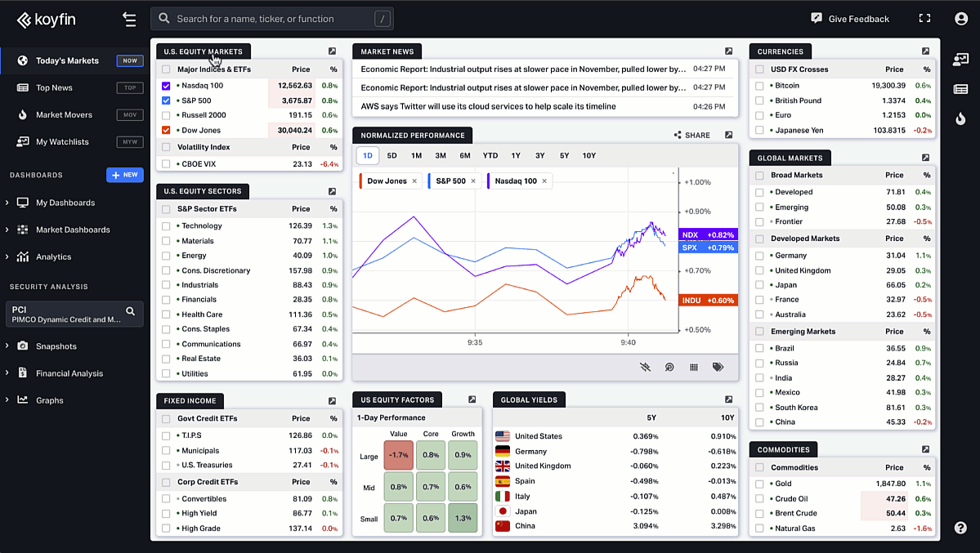Focus the name or ticker search field
This screenshot has width=980, height=553.
[272, 19]
